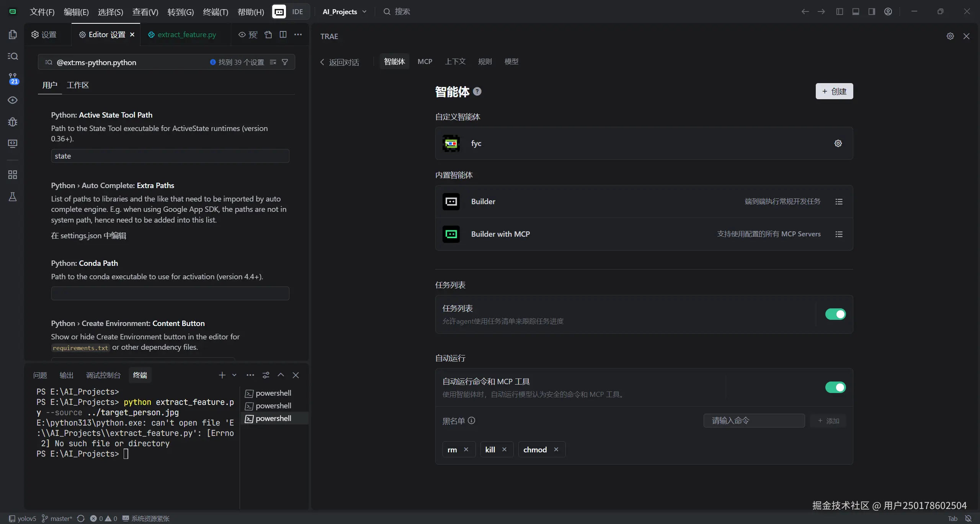
Task: Click 在 settings.json 中编辑 link
Action: point(88,236)
